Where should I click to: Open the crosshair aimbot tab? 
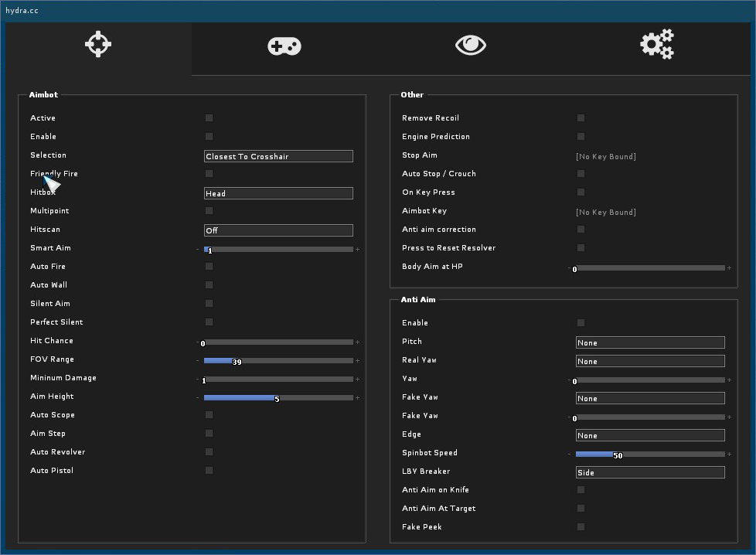coord(98,45)
